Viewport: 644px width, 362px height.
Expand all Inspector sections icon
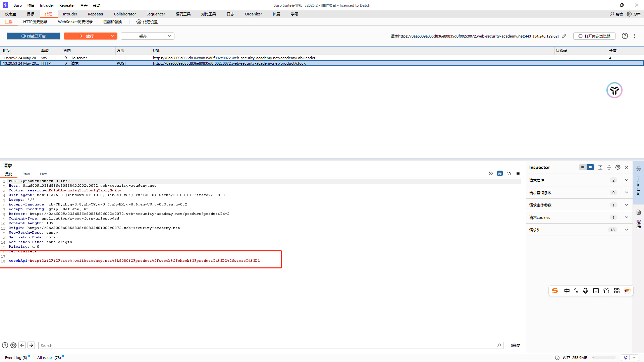pos(600,167)
